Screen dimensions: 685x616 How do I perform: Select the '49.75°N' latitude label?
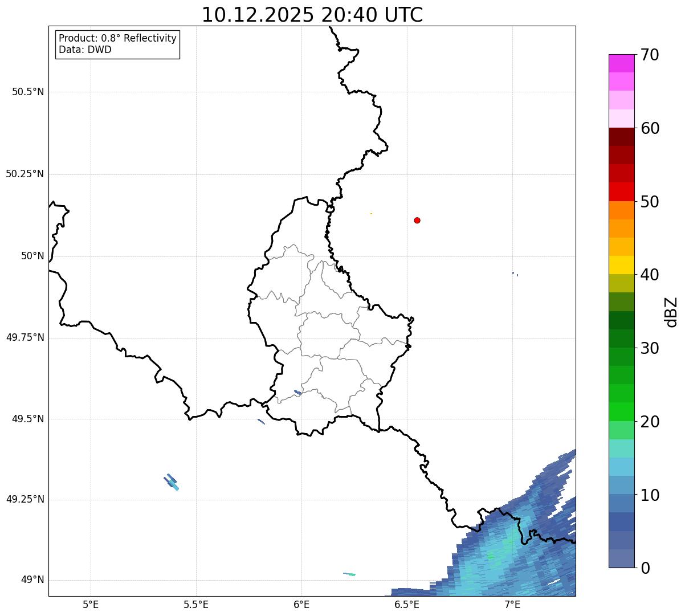click(25, 337)
